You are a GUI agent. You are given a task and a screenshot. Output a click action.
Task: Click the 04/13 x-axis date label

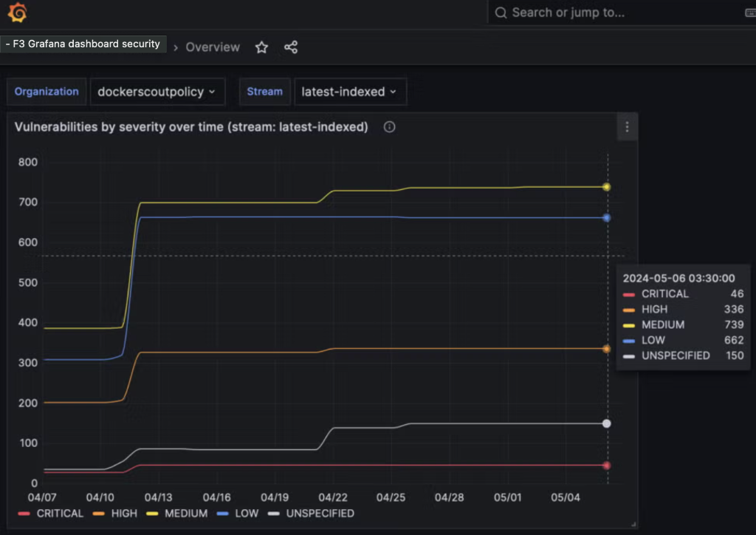pyautogui.click(x=158, y=497)
